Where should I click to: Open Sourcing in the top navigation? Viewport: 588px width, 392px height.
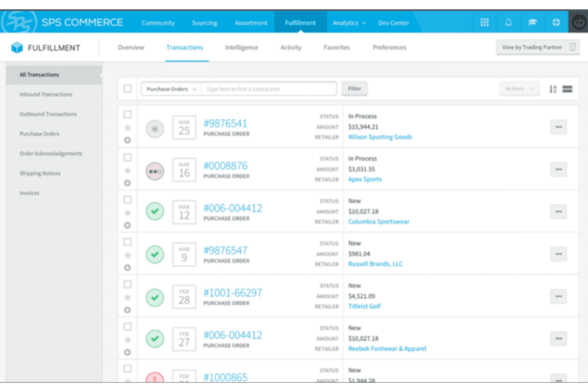tap(205, 23)
